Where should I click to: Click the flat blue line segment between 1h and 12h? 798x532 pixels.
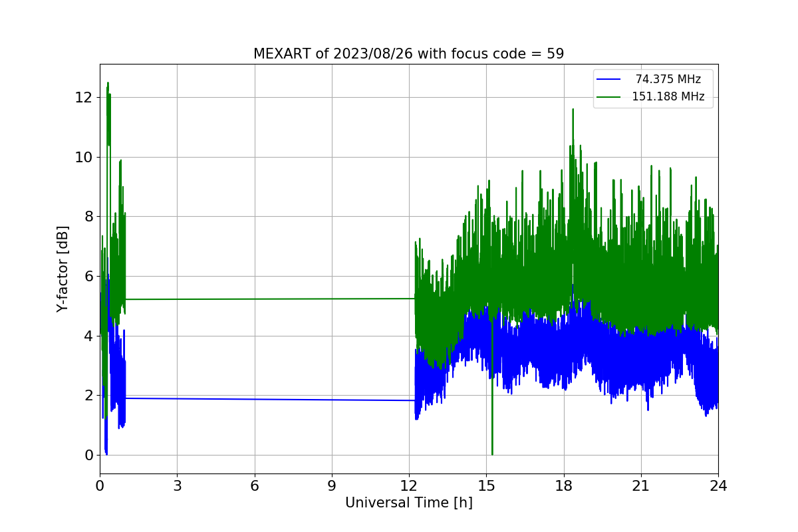point(269,399)
